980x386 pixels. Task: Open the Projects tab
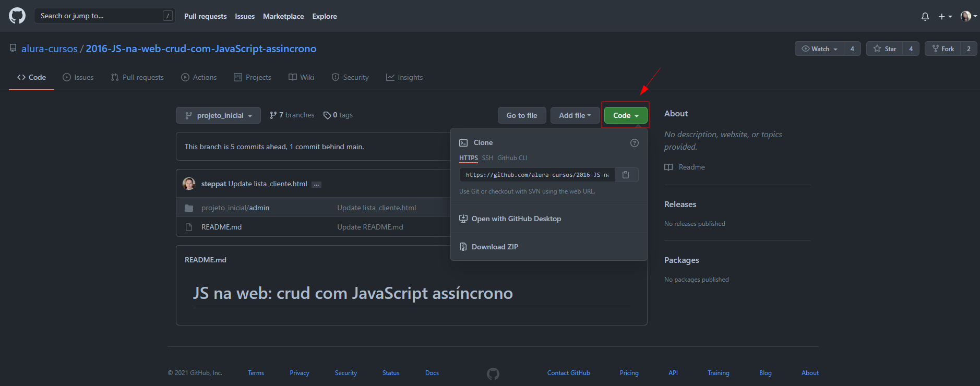click(x=253, y=77)
